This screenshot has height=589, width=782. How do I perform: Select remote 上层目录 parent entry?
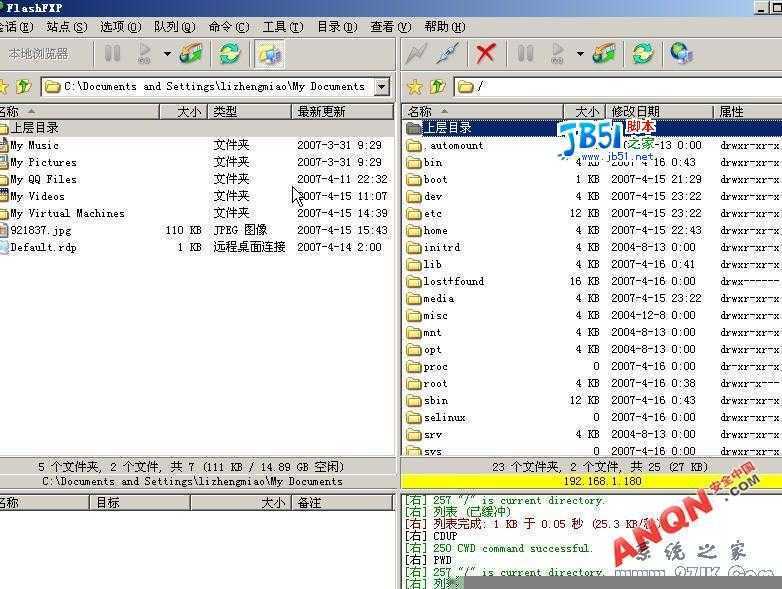[447, 128]
